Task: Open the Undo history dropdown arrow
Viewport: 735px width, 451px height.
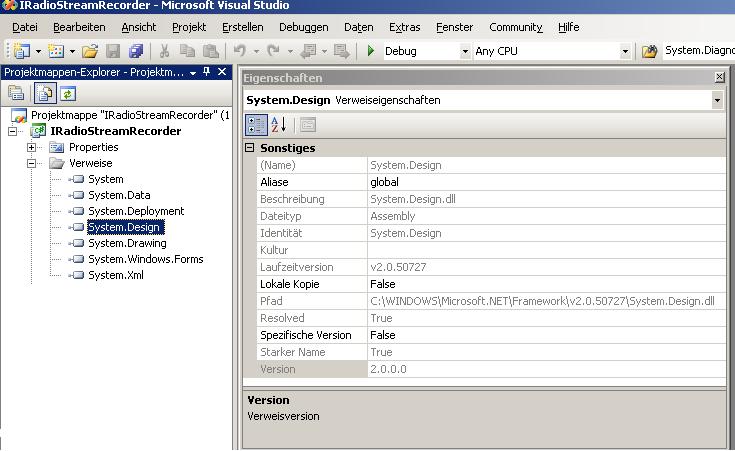Action: 256,51
